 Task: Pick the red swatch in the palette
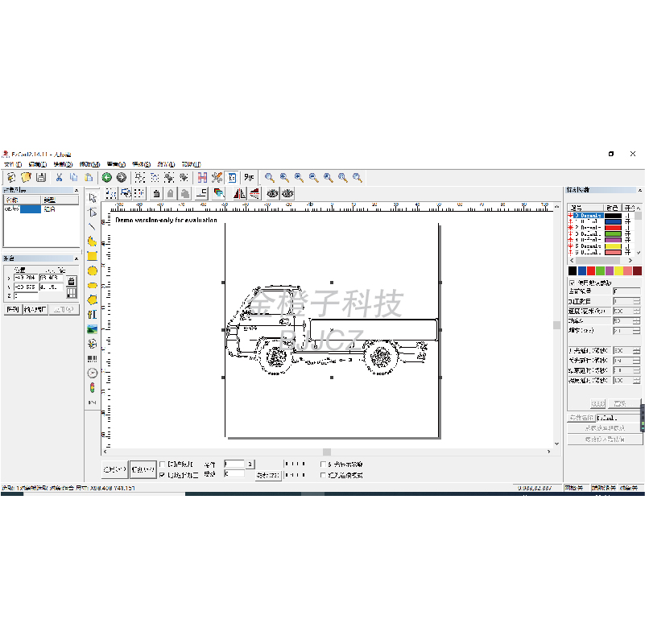click(592, 271)
